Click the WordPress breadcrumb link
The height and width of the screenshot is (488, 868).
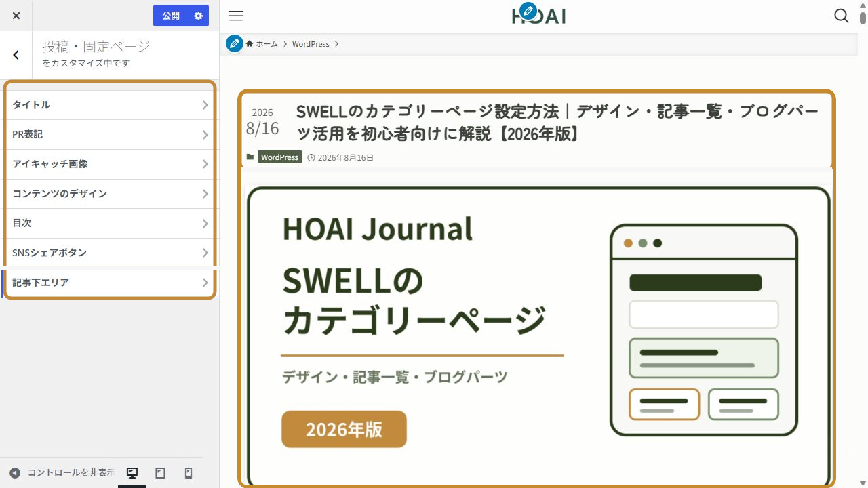(311, 44)
